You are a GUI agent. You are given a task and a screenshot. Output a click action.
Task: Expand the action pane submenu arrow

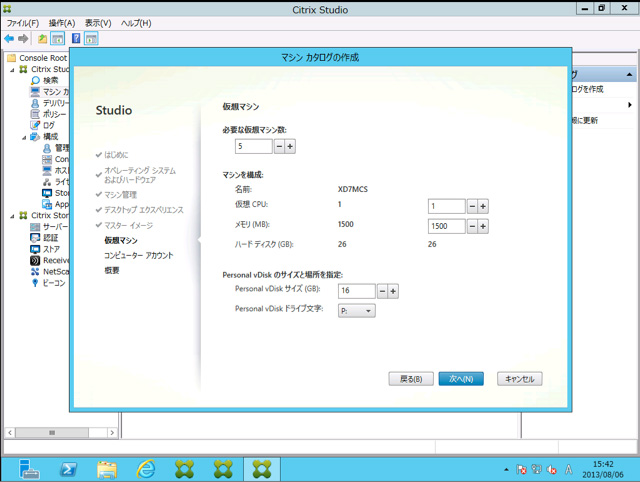tap(630, 105)
